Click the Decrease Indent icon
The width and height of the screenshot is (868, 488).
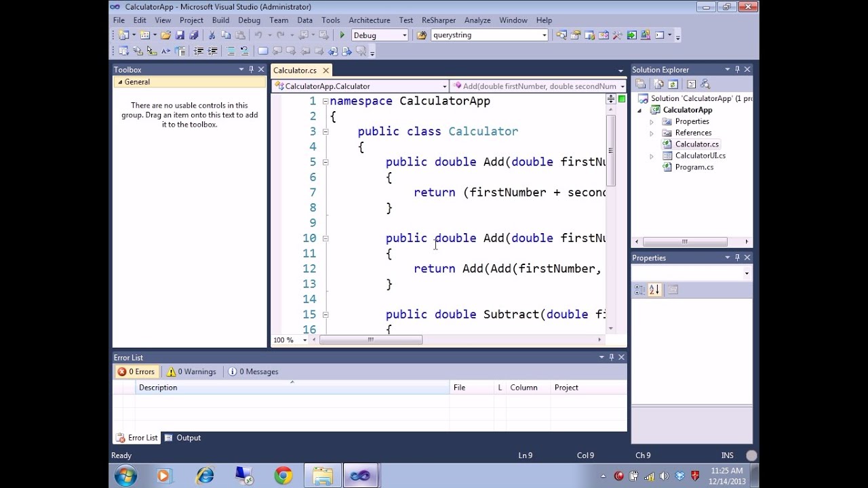click(x=198, y=51)
